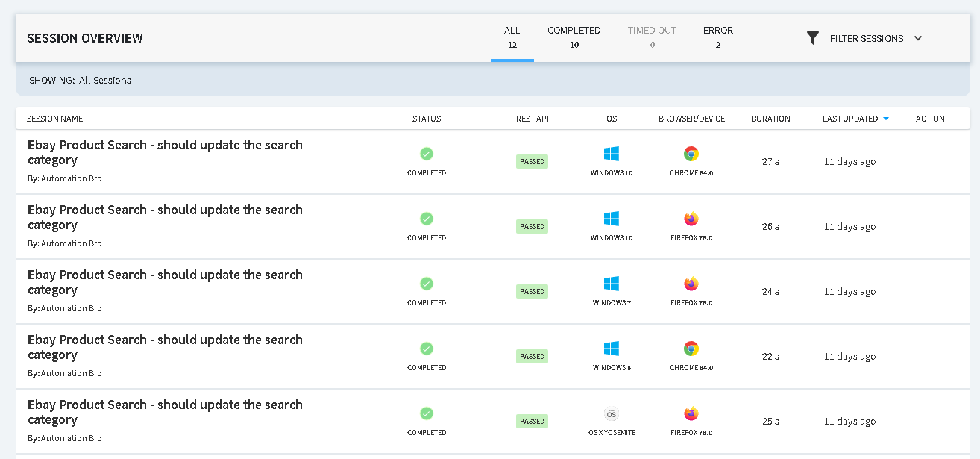Select the All sessions tab

coord(512,37)
